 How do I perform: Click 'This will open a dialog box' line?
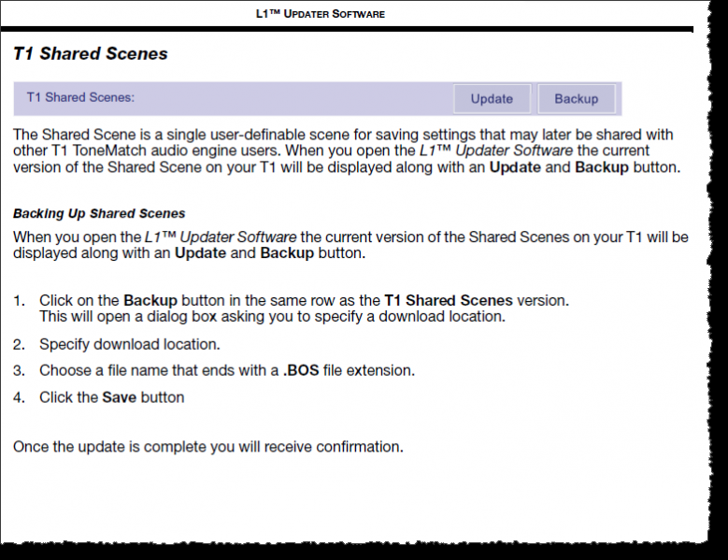click(x=272, y=317)
